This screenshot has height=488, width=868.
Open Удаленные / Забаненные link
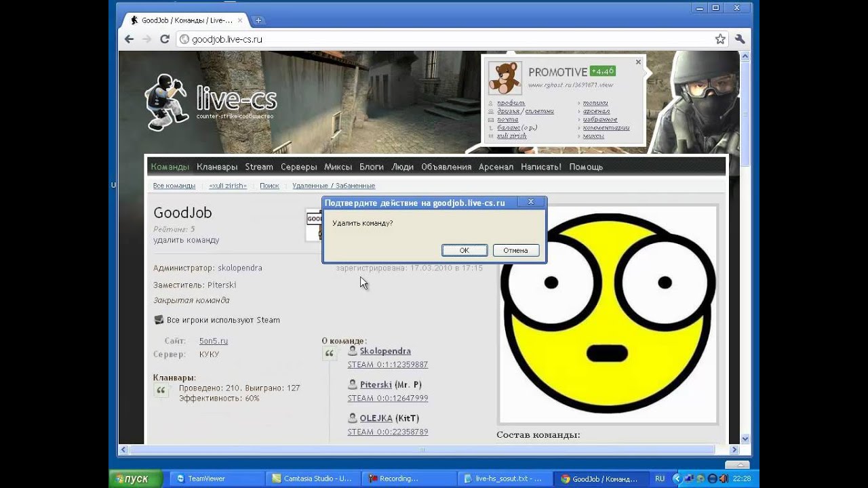point(334,186)
